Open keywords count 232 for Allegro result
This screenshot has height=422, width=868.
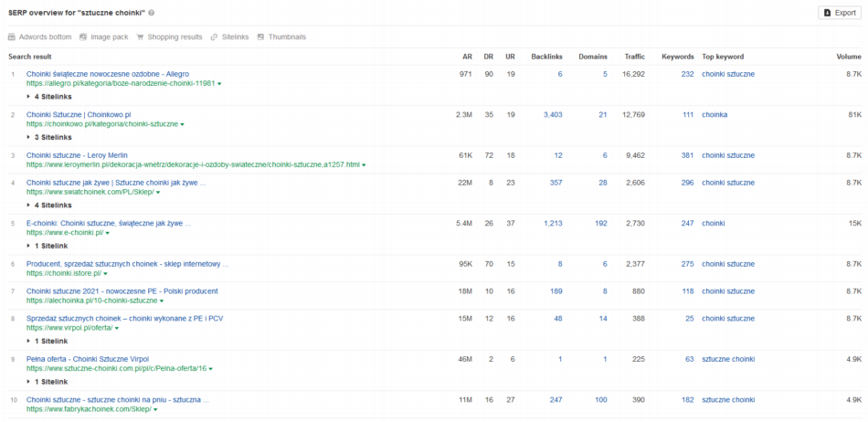pyautogui.click(x=686, y=74)
